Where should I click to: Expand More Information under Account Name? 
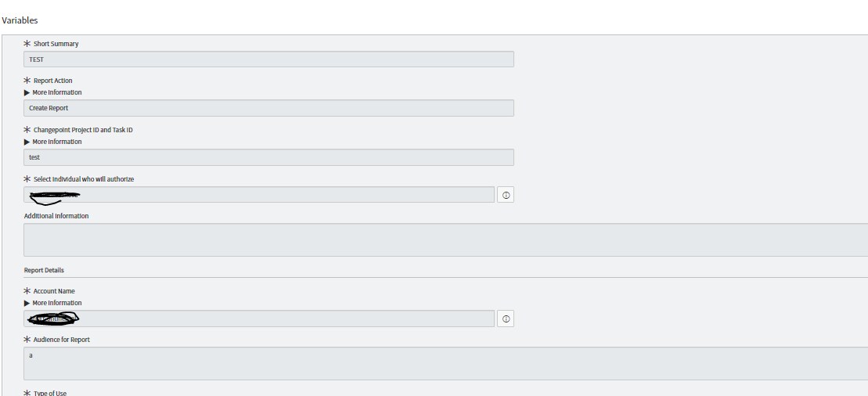click(53, 303)
